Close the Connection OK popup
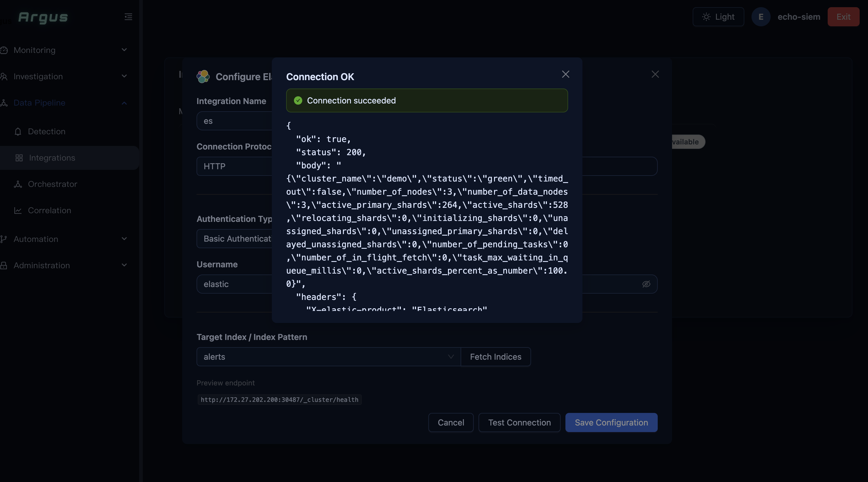The width and height of the screenshot is (868, 482). (x=565, y=74)
